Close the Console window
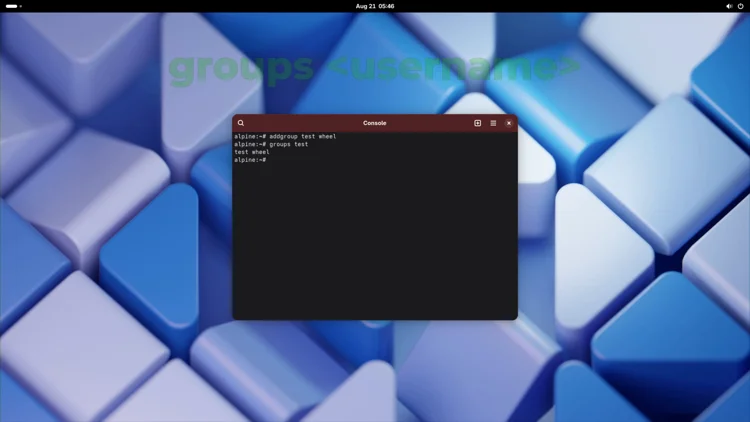The width and height of the screenshot is (750, 422). 508,123
